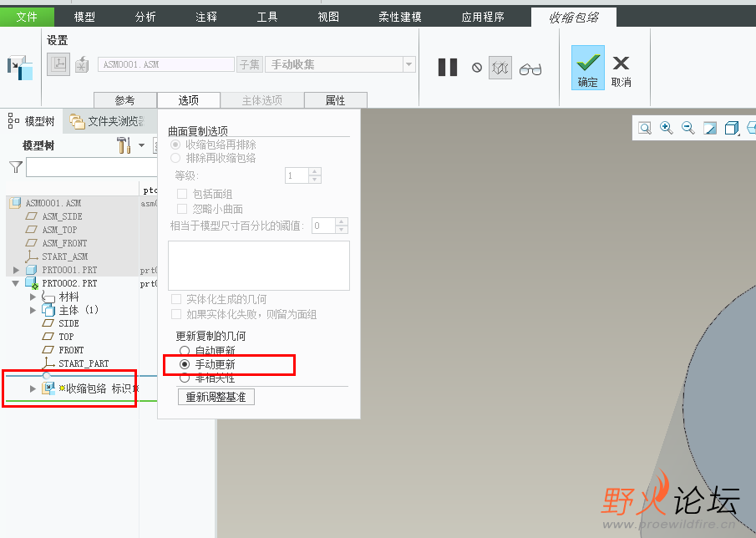Image resolution: width=756 pixels, height=538 pixels.
Task: Select the ASM_SIDE datum plane
Action: click(62, 216)
